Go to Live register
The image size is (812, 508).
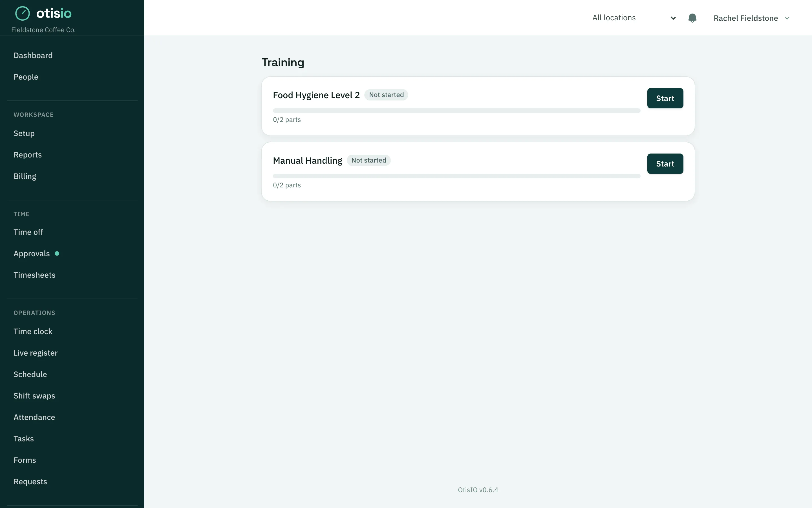tap(36, 353)
